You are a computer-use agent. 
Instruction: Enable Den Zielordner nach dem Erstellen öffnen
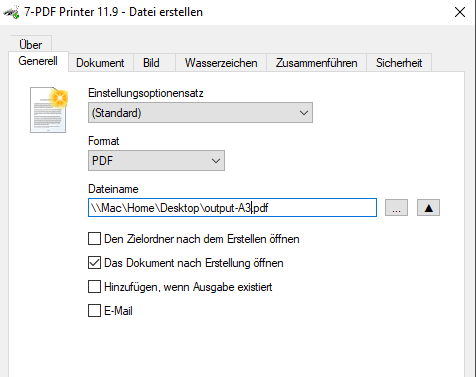[94, 239]
